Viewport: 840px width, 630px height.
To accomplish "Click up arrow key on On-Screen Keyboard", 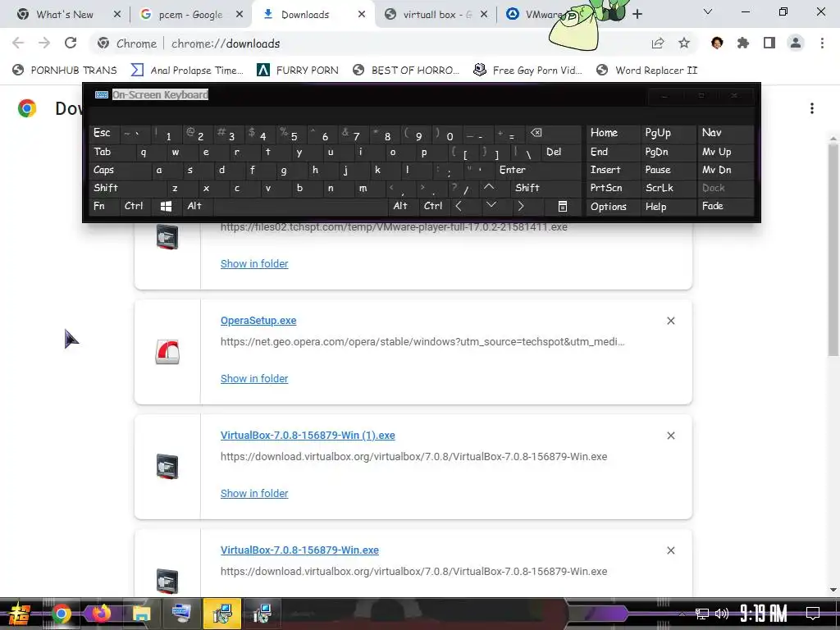I will 489,188.
